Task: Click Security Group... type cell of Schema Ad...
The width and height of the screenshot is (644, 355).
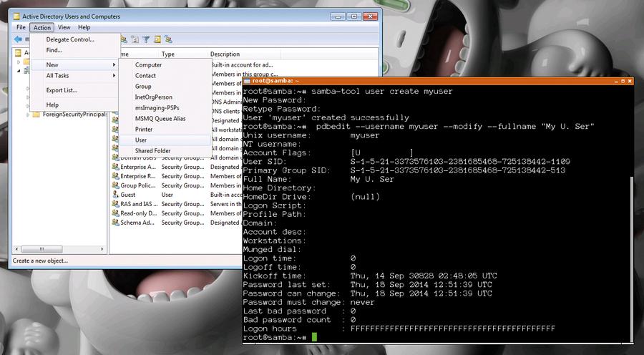Action: (x=182, y=223)
